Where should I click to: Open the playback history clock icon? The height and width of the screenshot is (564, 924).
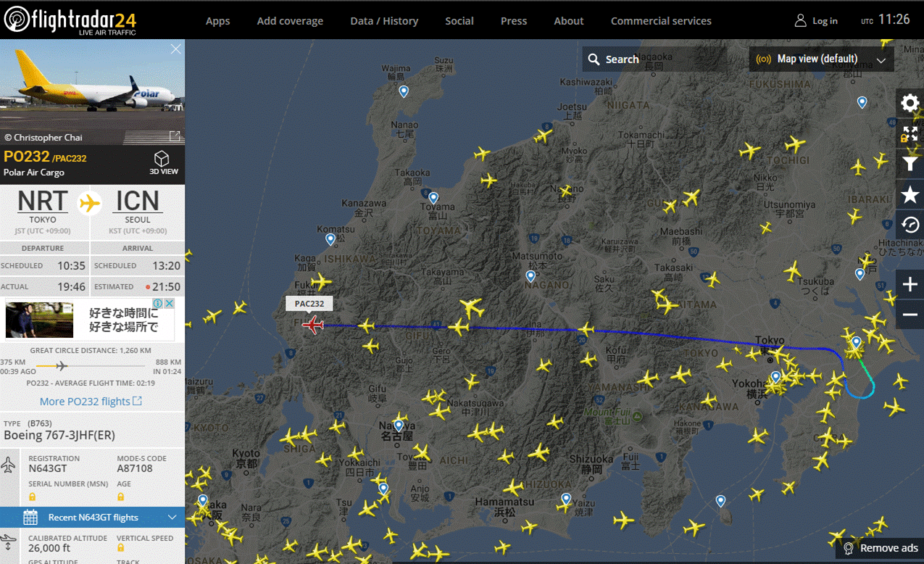click(x=910, y=225)
